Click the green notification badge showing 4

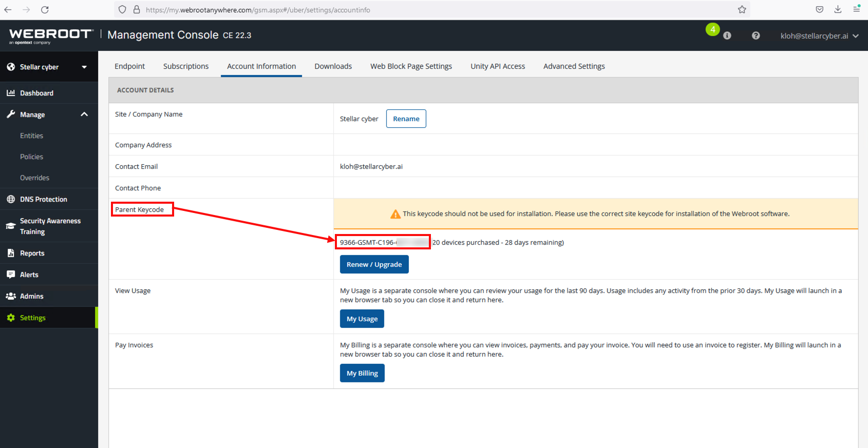pos(712,30)
